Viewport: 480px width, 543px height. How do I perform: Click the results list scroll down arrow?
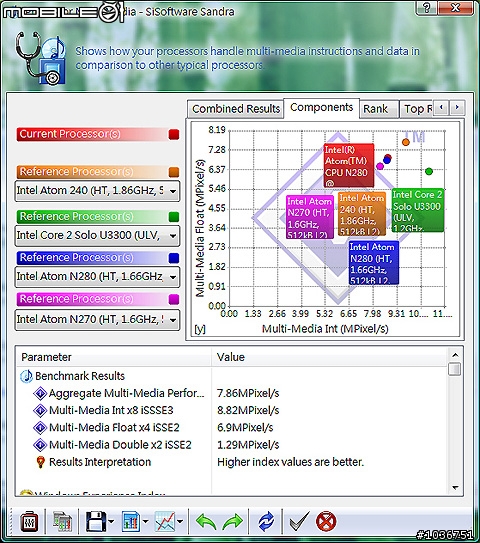click(455, 488)
